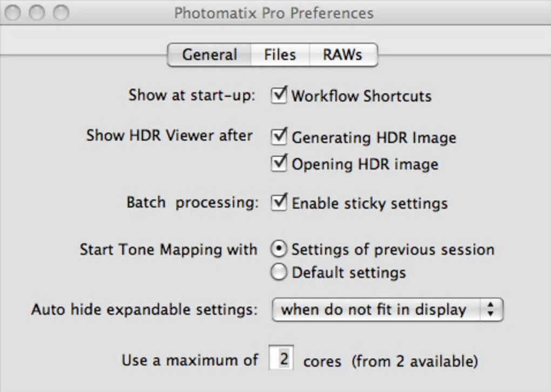Minimize the Preferences window

tap(37, 12)
